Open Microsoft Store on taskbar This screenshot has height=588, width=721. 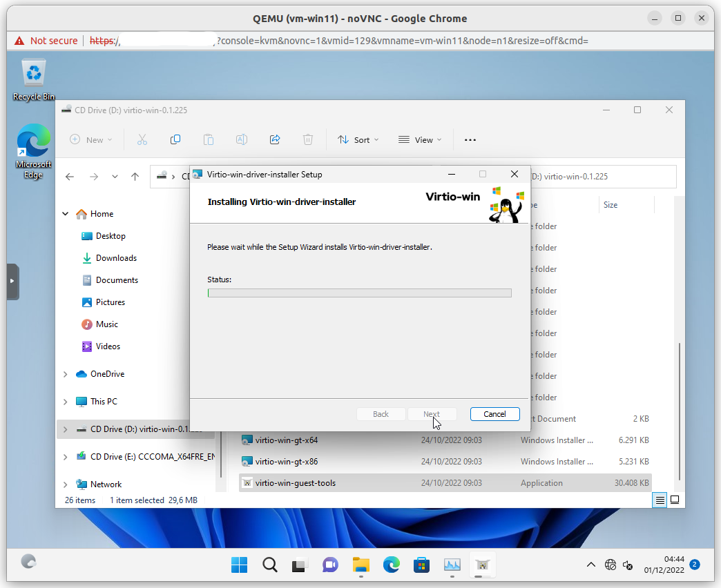[421, 565]
